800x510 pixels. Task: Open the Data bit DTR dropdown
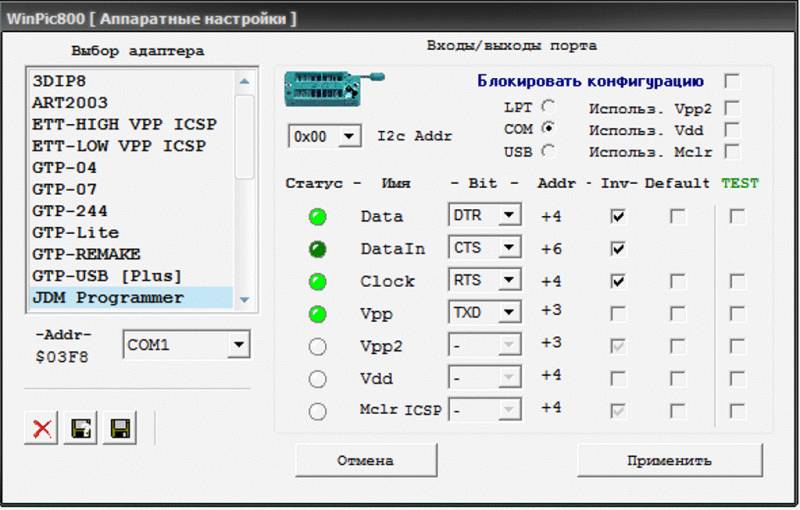[509, 215]
